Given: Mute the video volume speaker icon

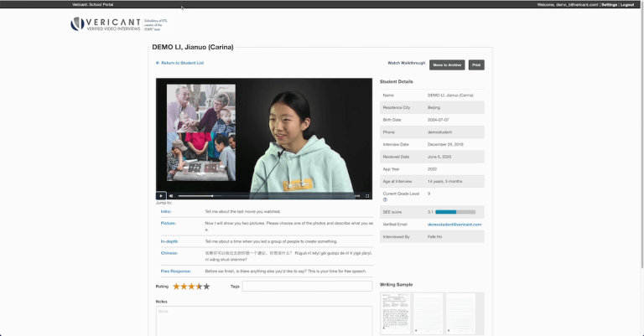Looking at the screenshot, I should point(171,196).
